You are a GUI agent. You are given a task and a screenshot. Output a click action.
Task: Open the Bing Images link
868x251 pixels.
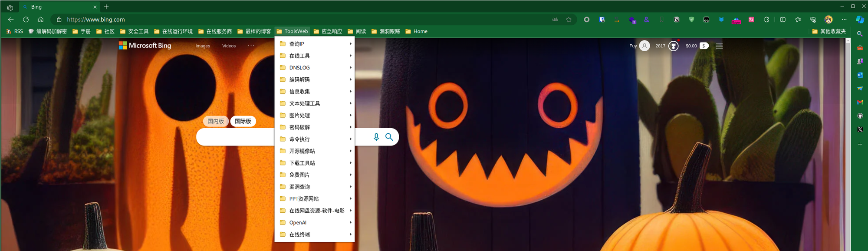[203, 46]
